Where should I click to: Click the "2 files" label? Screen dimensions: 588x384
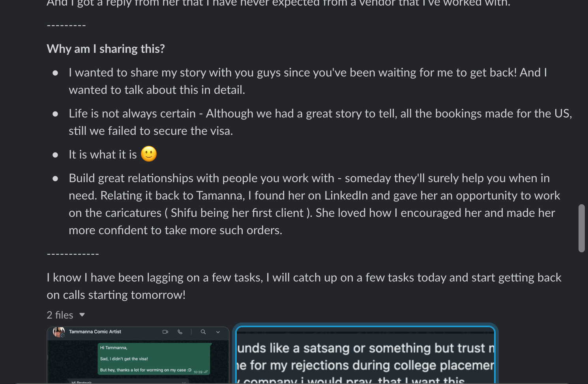(60, 315)
